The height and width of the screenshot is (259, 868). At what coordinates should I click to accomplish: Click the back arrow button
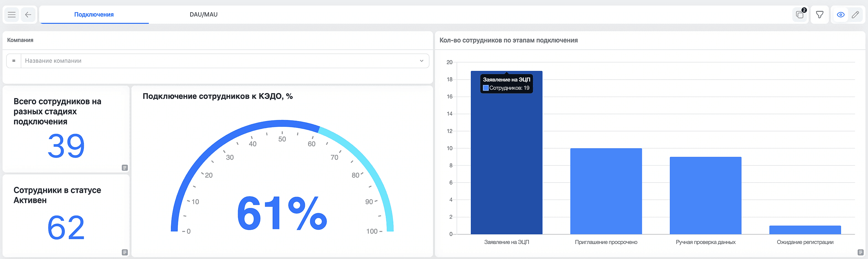[x=28, y=15]
